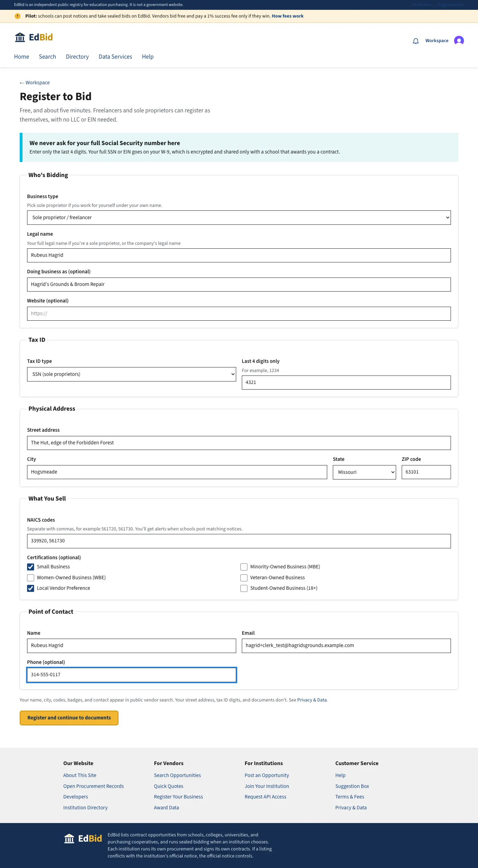
Task: Click the ZIP code field
Action: click(426, 472)
